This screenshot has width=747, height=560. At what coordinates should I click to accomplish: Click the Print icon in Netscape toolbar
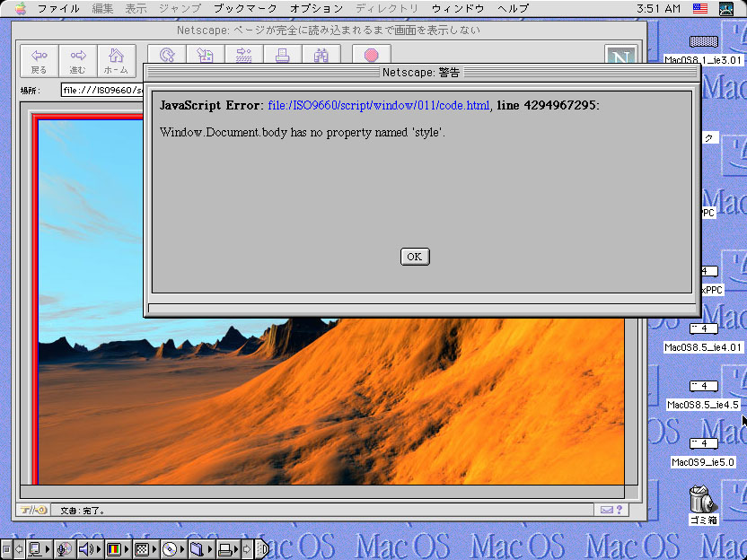(x=283, y=54)
